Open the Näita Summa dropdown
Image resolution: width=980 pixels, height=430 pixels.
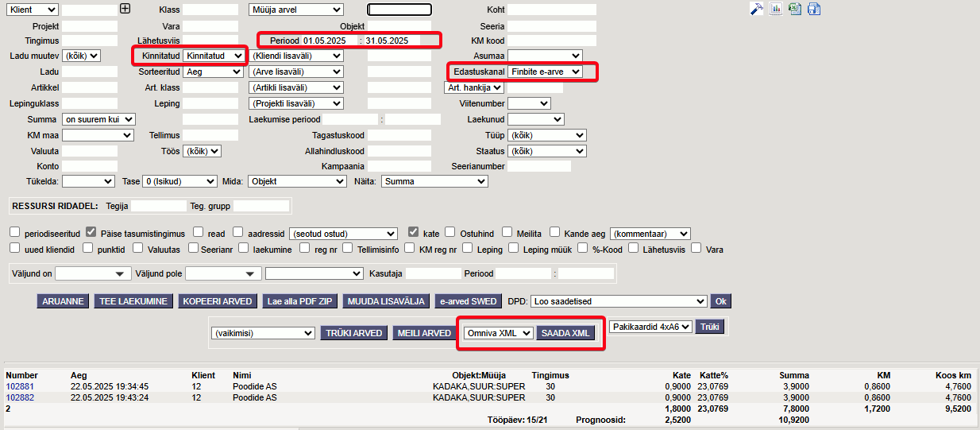(434, 181)
